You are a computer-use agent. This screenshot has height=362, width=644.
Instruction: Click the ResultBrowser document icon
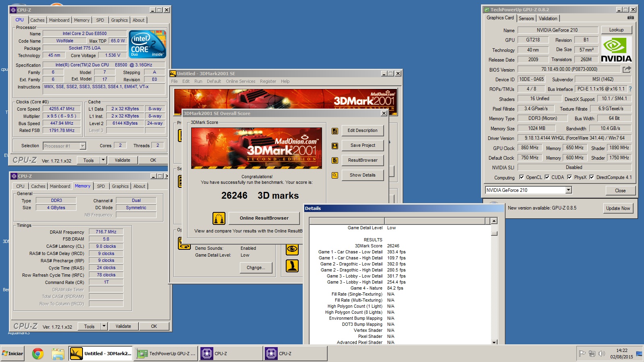click(334, 160)
